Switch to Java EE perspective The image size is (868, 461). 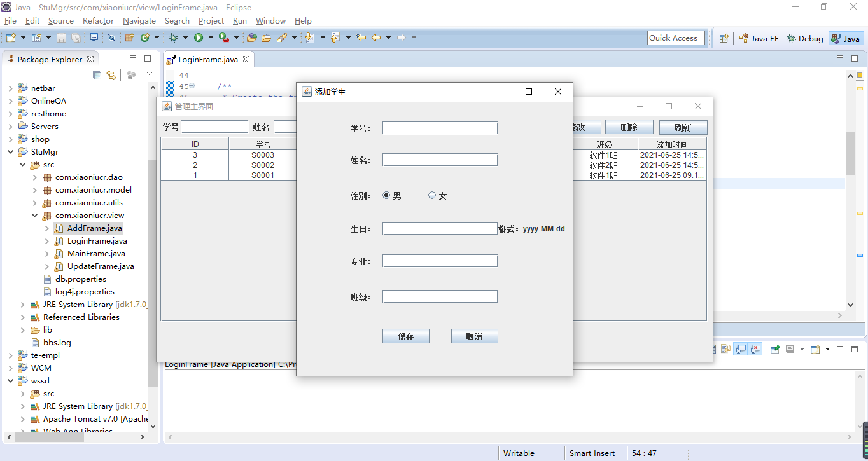759,38
